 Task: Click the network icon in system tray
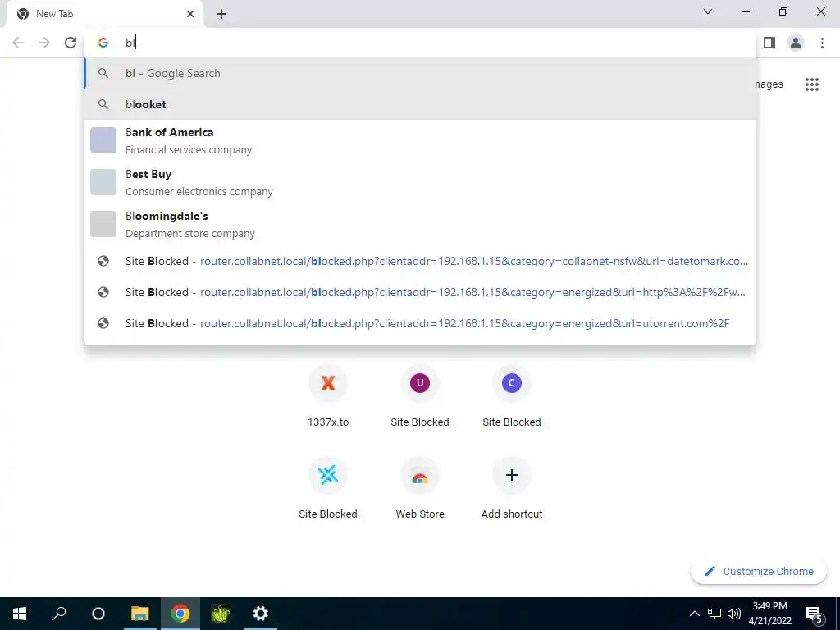pos(714,614)
